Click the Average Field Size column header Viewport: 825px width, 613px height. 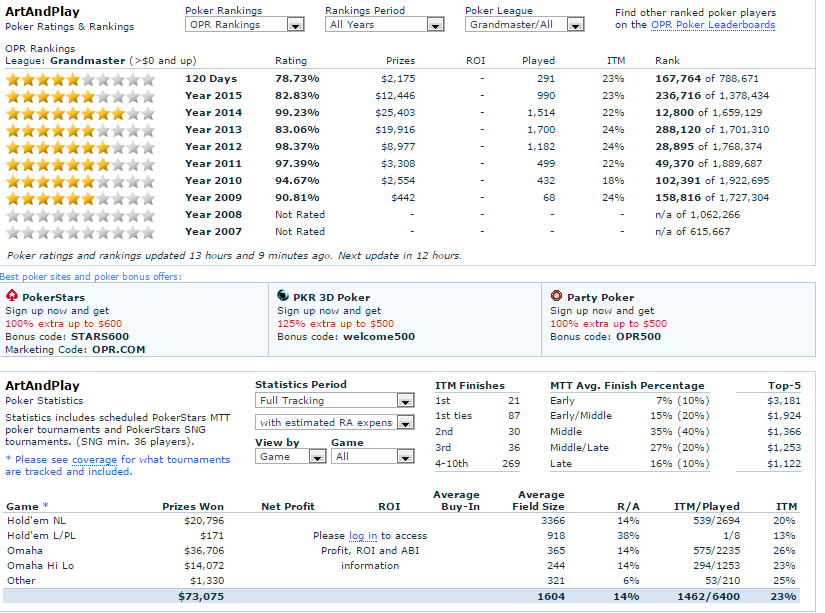coord(538,500)
